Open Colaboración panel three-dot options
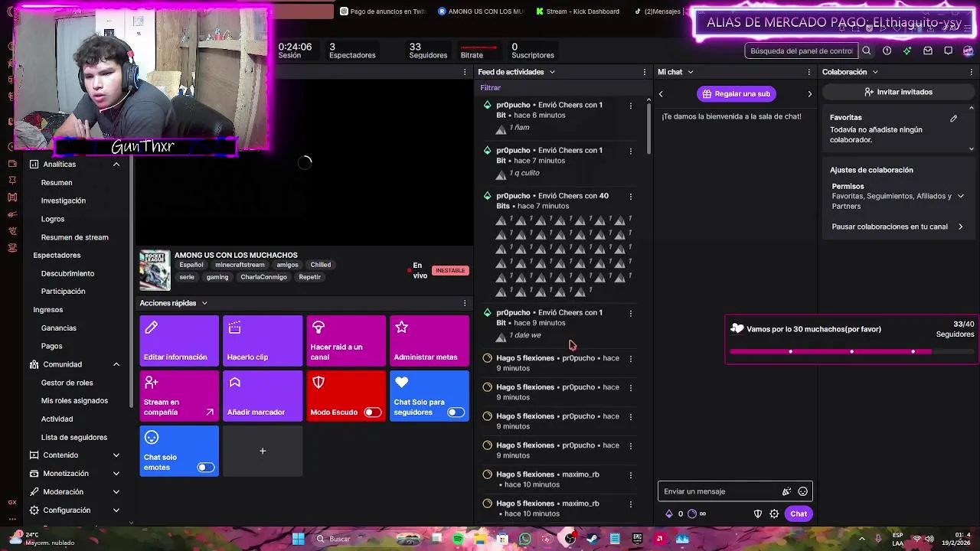This screenshot has height=551, width=980. [973, 72]
